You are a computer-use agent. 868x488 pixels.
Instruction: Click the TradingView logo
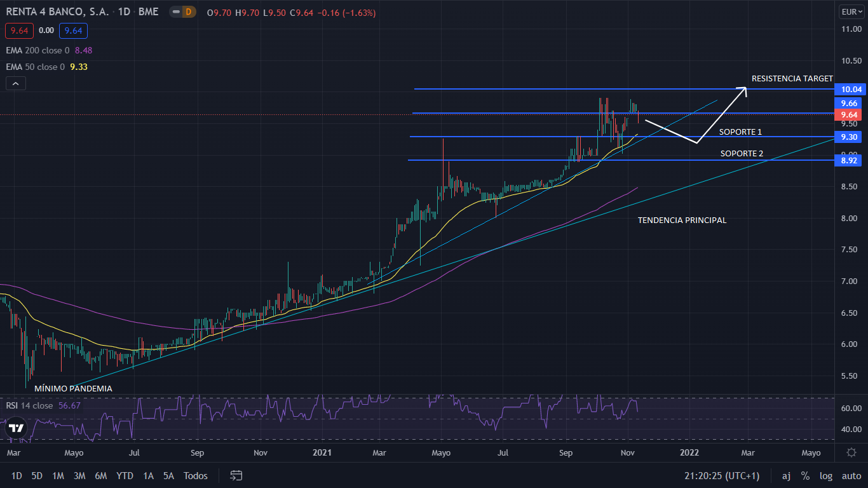(17, 430)
